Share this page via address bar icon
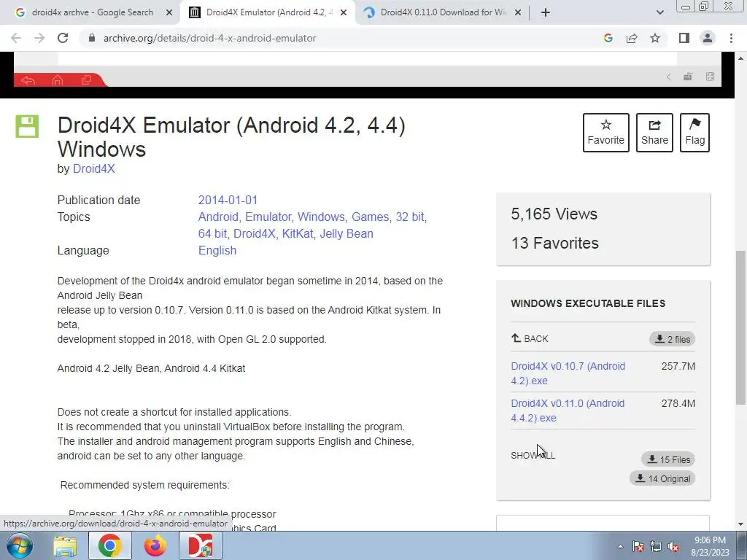 click(x=632, y=38)
